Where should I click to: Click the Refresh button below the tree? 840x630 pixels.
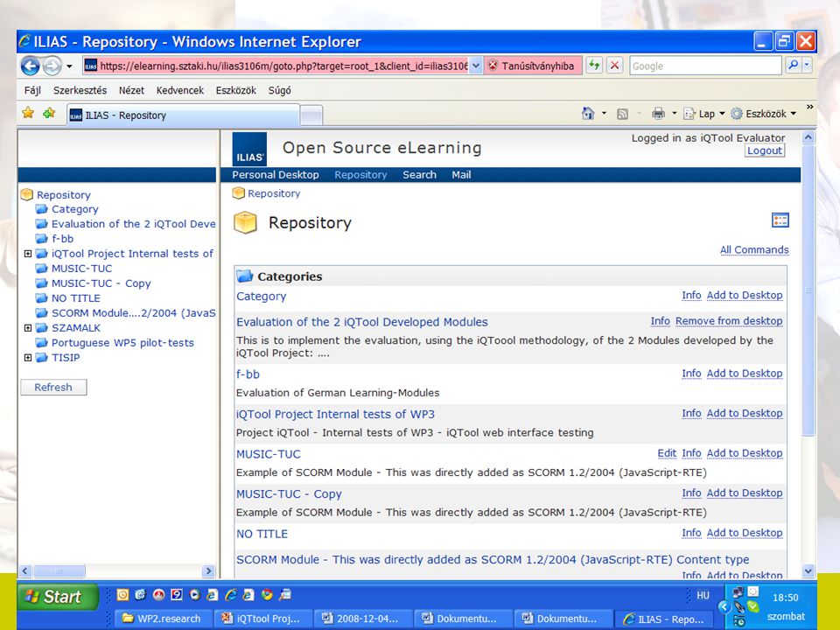(x=53, y=388)
